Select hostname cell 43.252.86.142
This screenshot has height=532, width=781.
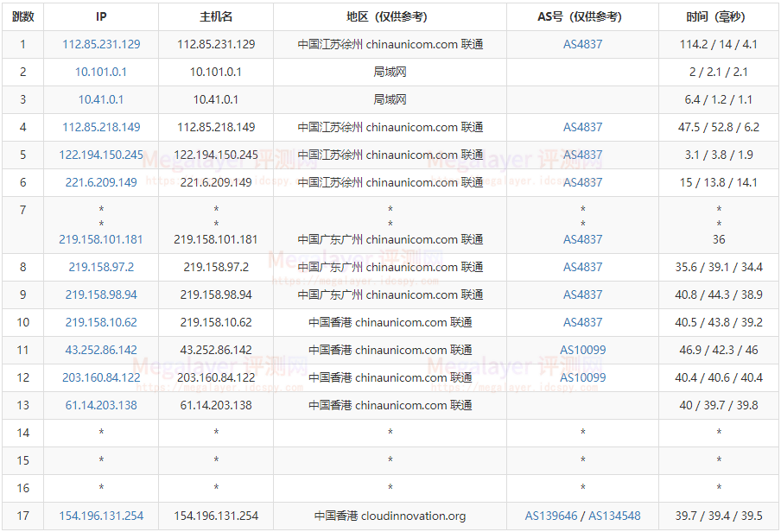tap(216, 350)
